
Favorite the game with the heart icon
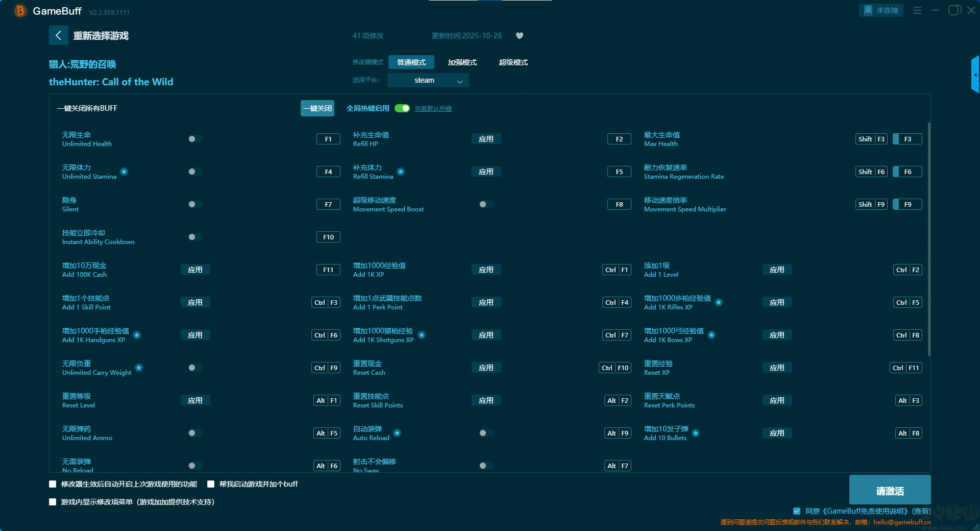[x=520, y=36]
